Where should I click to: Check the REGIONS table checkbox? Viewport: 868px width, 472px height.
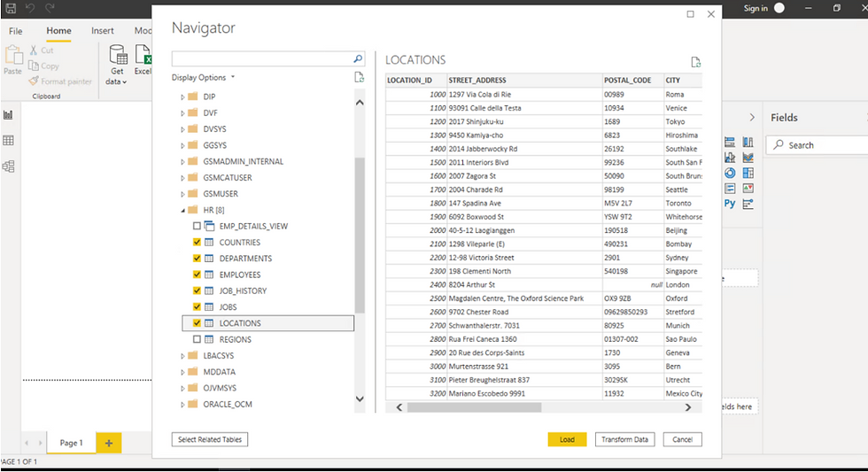[x=197, y=339]
